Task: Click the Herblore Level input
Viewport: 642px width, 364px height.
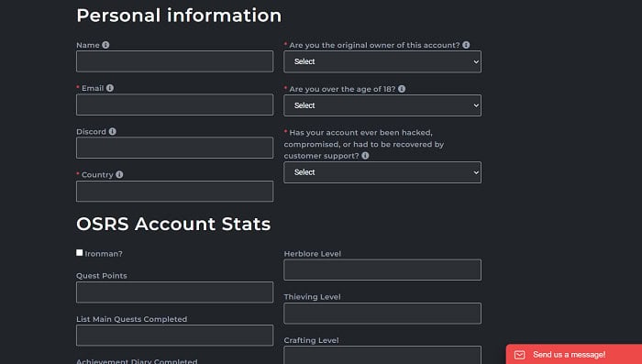Action: [382, 270]
